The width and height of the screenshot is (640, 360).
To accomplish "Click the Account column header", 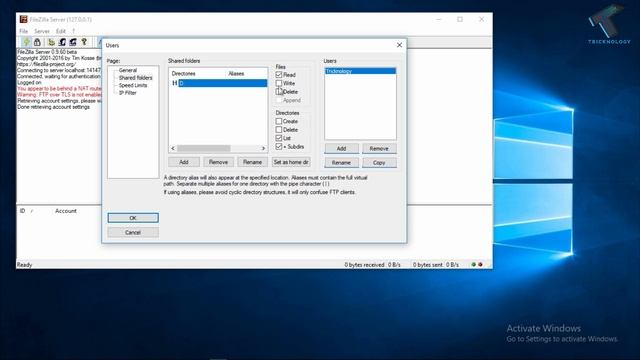I will (x=66, y=211).
